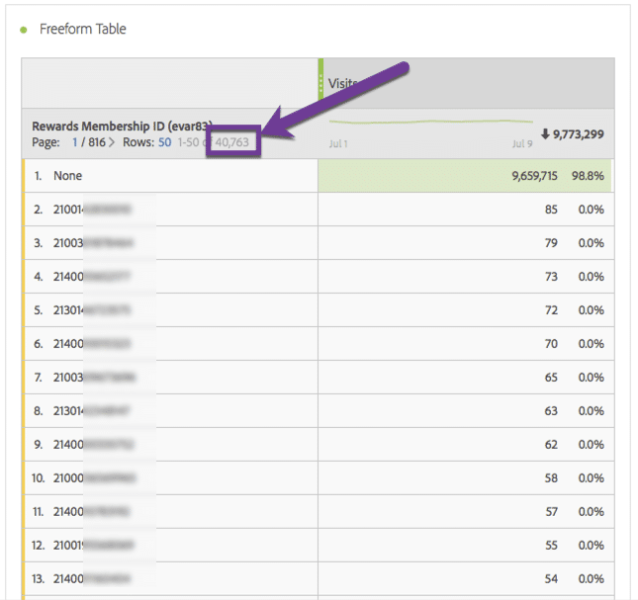Click the green Visits column drag handle
This screenshot has width=638, height=600.
pos(321,79)
